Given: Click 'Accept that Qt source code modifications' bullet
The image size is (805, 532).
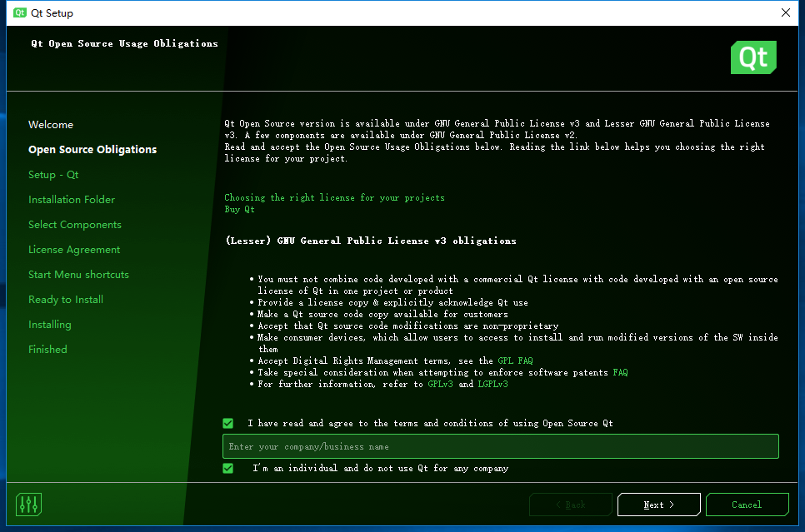Looking at the screenshot, I should 407,326.
